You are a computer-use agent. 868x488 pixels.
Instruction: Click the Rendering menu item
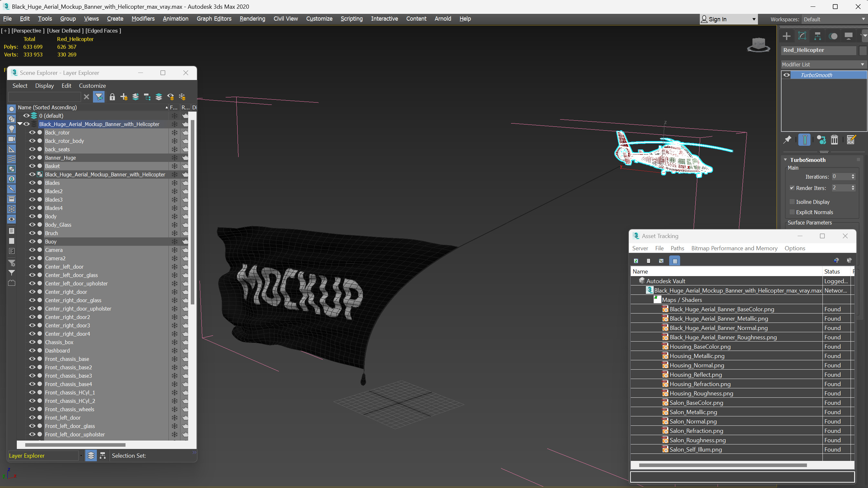coord(252,18)
